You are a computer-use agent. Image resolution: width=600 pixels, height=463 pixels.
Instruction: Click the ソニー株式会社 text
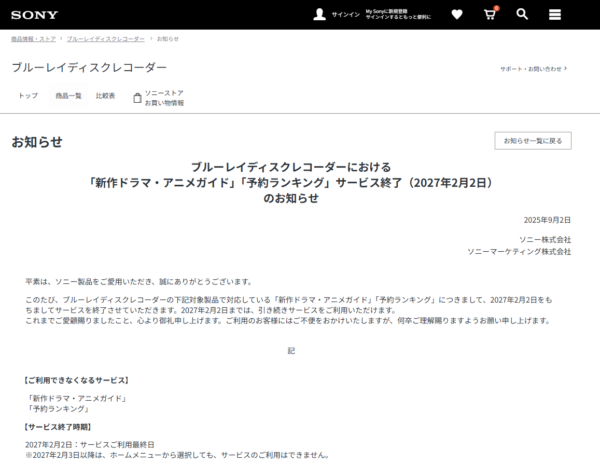(x=545, y=240)
